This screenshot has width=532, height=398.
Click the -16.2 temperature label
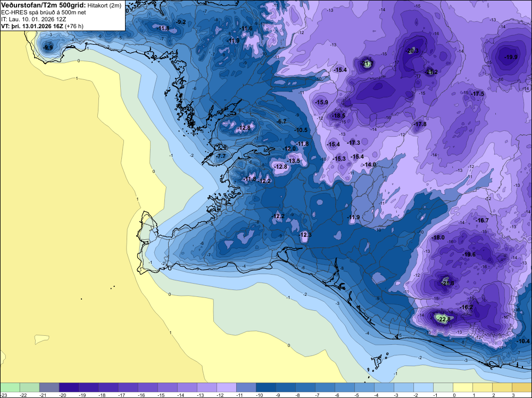[466, 307]
